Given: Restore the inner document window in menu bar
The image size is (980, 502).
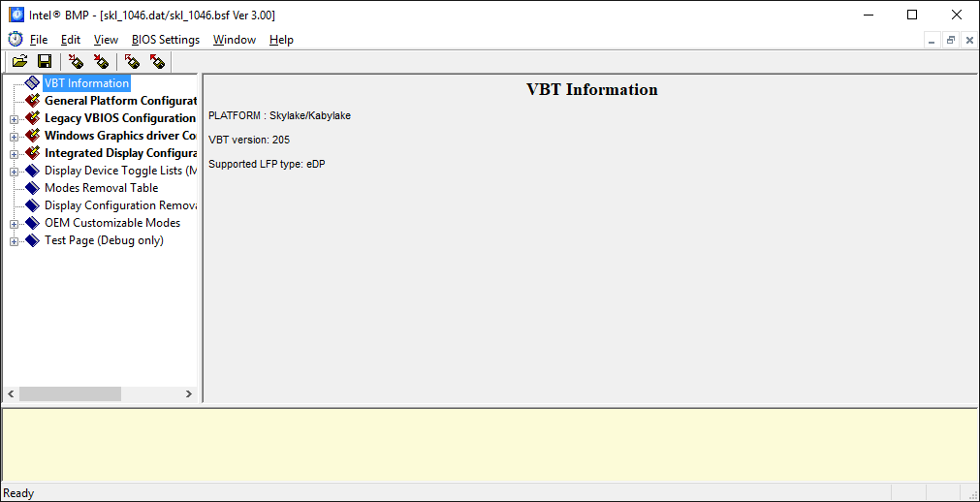Looking at the screenshot, I should pyautogui.click(x=951, y=41).
